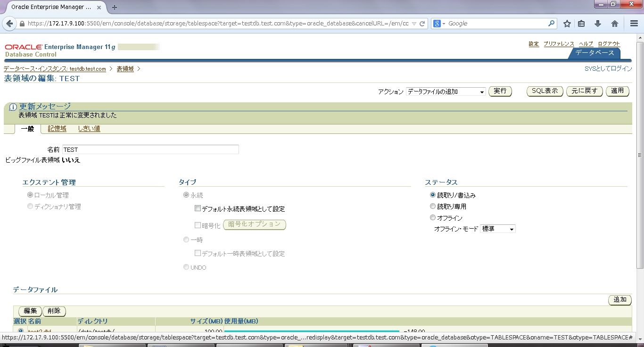
Task: Click the 名前 text field containing TEST
Action: click(150, 149)
